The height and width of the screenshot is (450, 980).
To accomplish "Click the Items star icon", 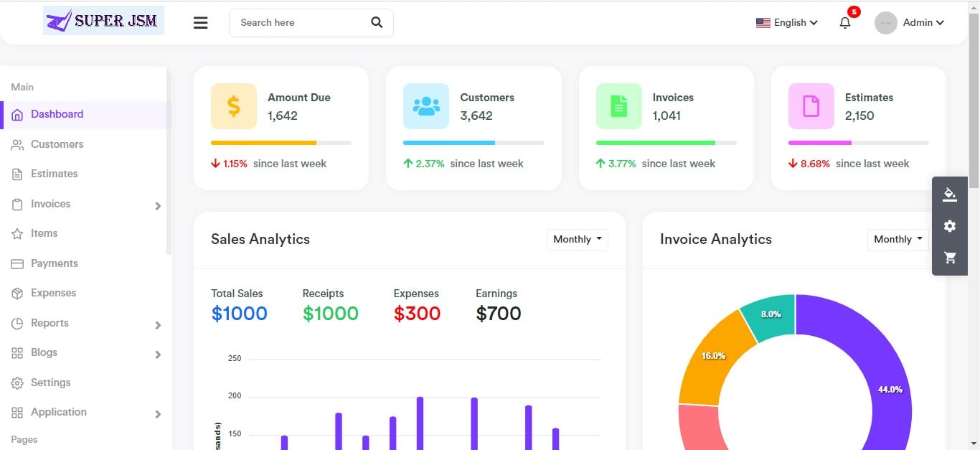I will (17, 234).
